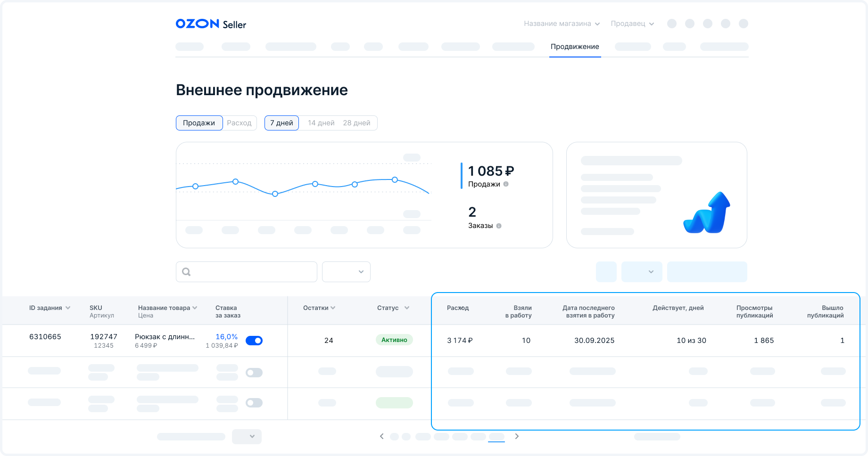Click product name Рюкзак с длинн...
The width and height of the screenshot is (868, 456).
point(165,337)
